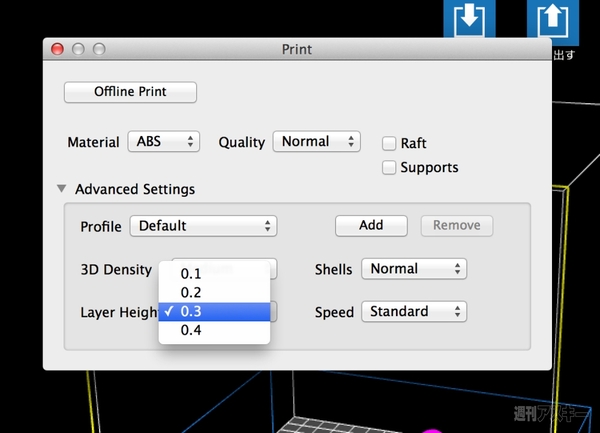Open the Shells dropdown
Viewport: 600px width, 433px height.
click(414, 269)
